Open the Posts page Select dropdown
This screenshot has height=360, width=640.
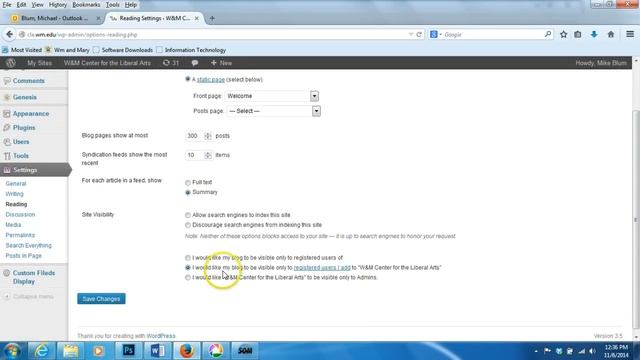tap(274, 111)
